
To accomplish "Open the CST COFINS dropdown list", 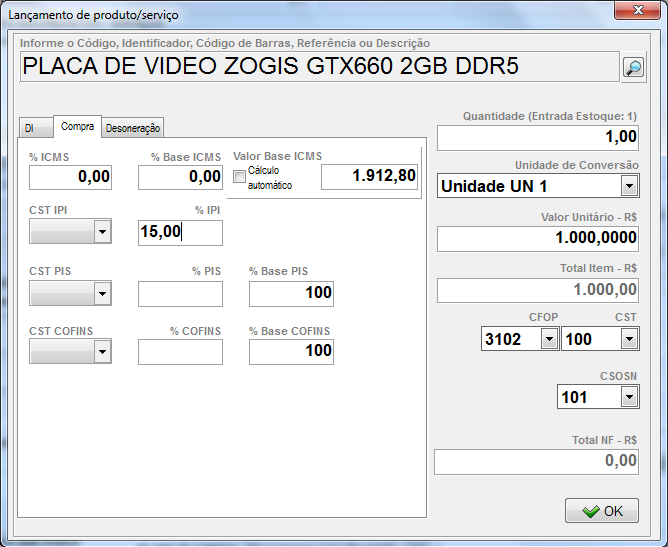I will point(101,352).
